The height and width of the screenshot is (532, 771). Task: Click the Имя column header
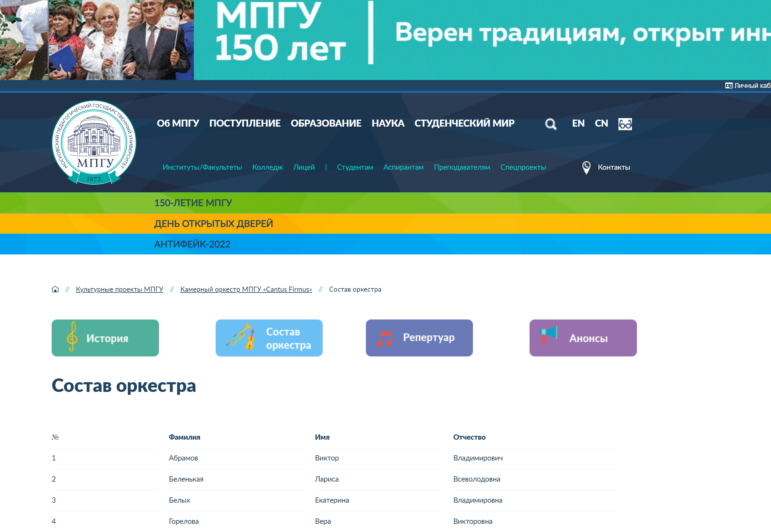[x=322, y=437]
